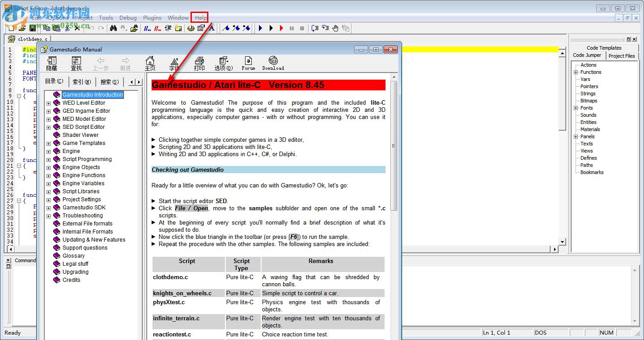This screenshot has height=340, width=644.
Task: Open the Code Templates tab
Action: click(604, 48)
